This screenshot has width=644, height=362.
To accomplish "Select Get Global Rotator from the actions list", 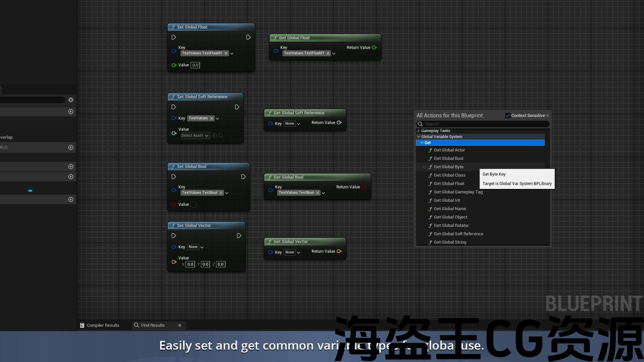I will 451,225.
